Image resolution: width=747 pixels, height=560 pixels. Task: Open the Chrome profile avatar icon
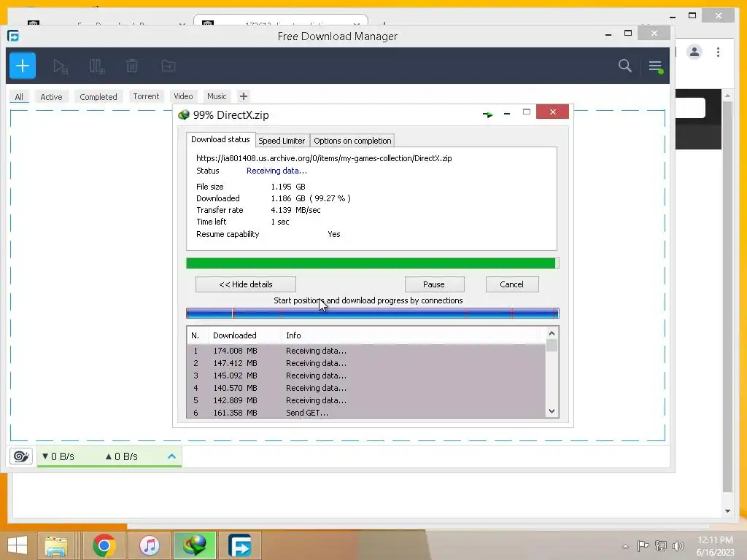tap(694, 52)
